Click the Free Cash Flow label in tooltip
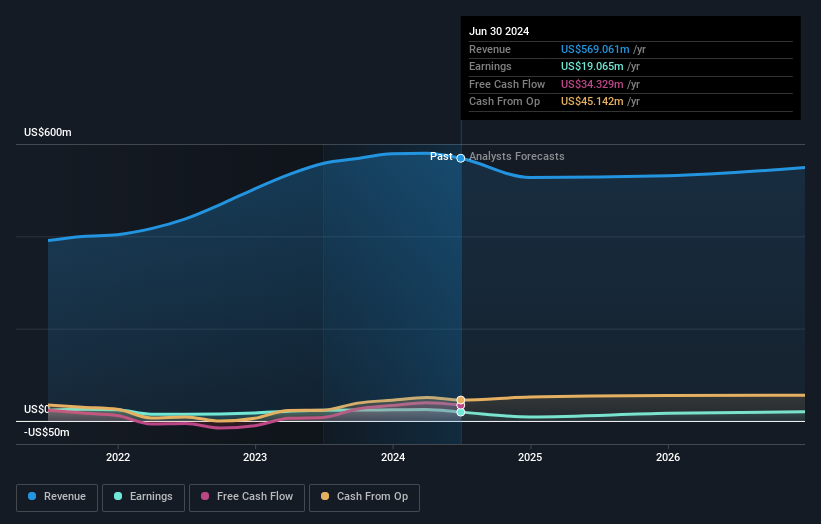The image size is (821, 524). [x=507, y=84]
